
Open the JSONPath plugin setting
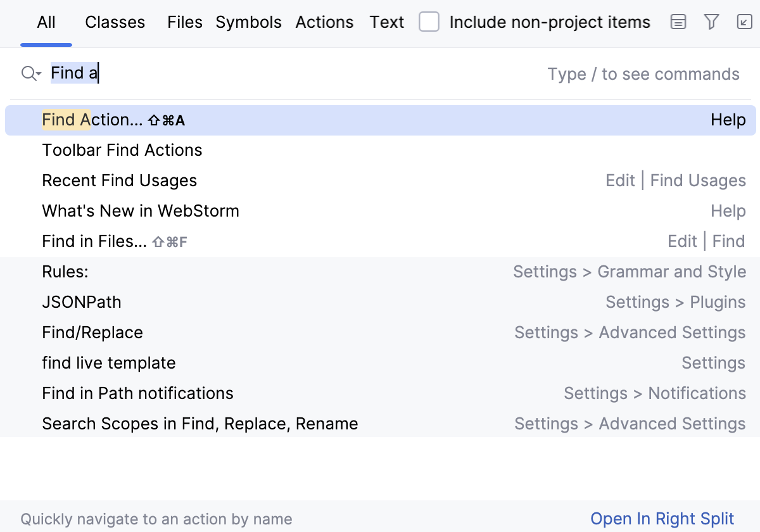(82, 302)
